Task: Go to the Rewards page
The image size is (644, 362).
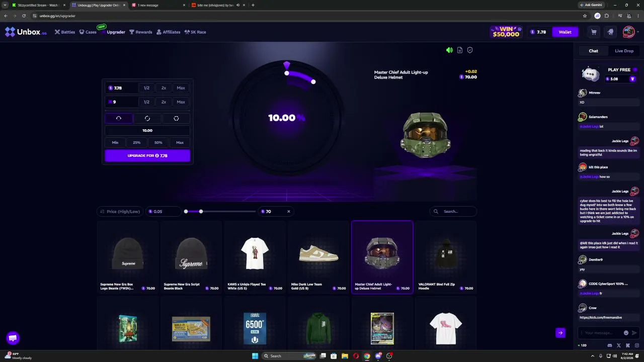Action: 141,32
